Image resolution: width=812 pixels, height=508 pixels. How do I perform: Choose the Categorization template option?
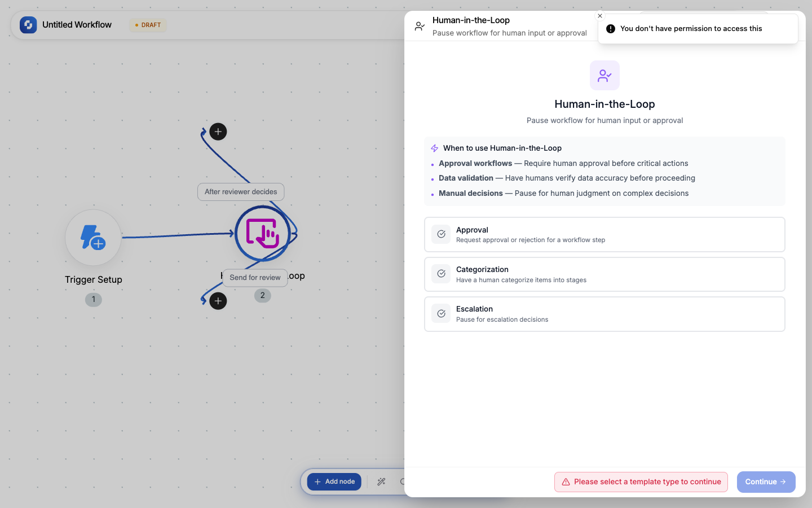604,274
